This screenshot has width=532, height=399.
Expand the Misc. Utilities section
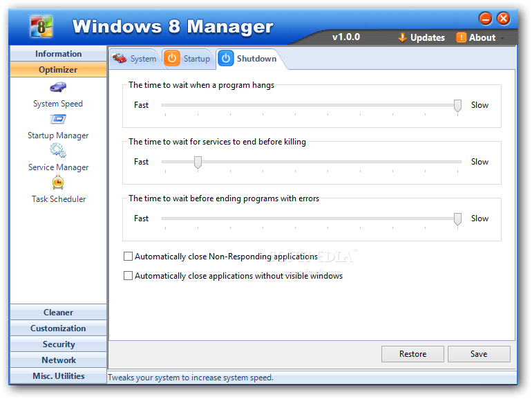tap(58, 376)
